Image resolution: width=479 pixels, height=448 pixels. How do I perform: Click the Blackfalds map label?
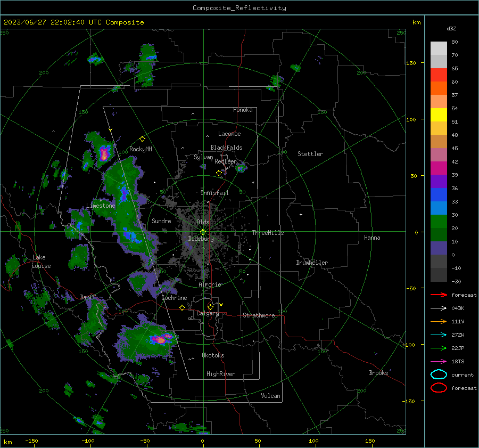[x=226, y=148]
